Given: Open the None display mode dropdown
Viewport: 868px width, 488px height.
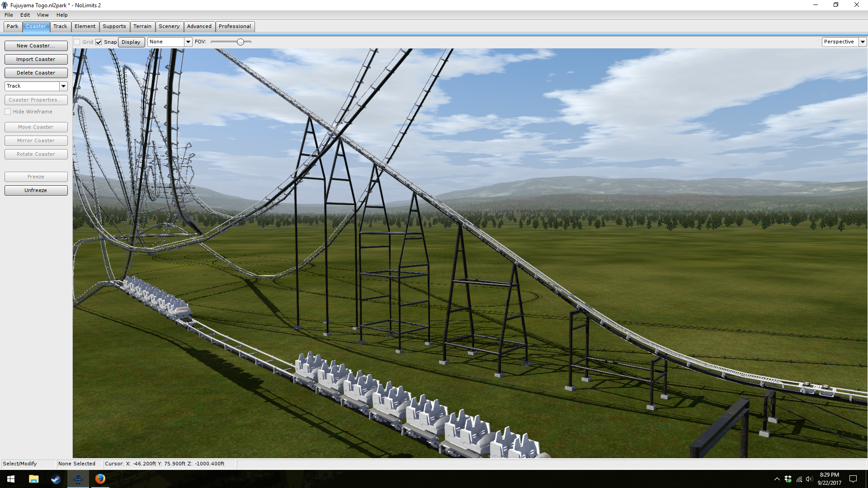Looking at the screenshot, I should (188, 42).
